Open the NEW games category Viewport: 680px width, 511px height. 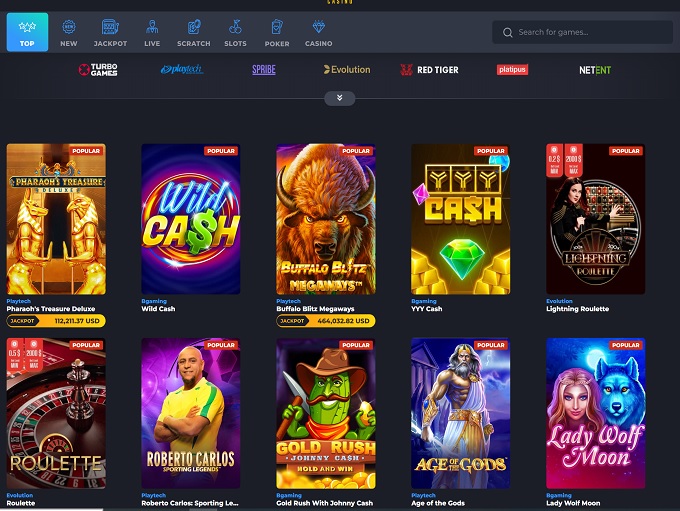coord(69,32)
